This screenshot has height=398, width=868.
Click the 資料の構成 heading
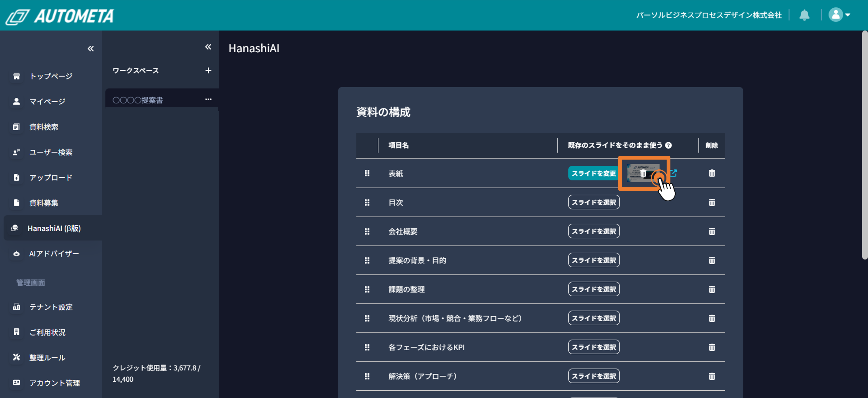click(383, 112)
